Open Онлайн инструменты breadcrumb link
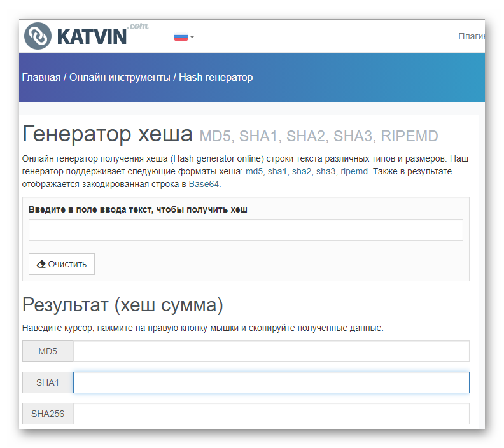The image size is (504, 448). pos(120,78)
